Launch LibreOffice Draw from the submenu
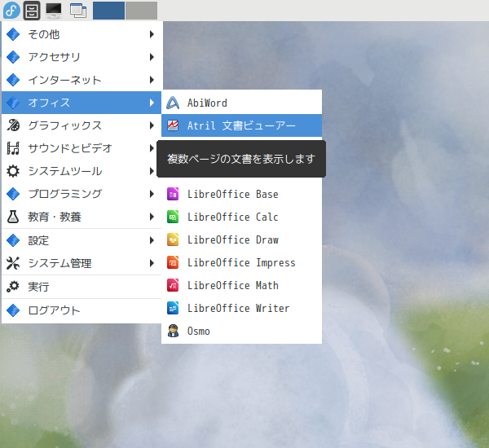This screenshot has height=448, width=489. pyautogui.click(x=242, y=239)
